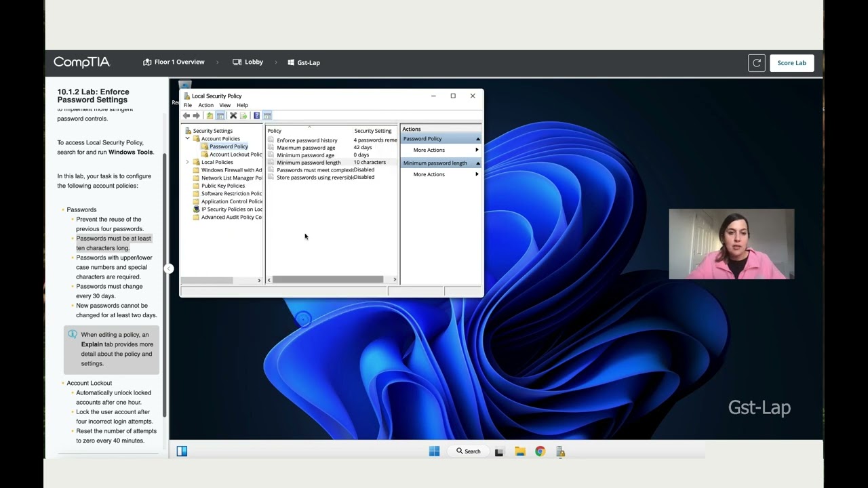This screenshot has height=488, width=868.
Task: Collapse the Minimum password length actions section
Action: click(477, 163)
